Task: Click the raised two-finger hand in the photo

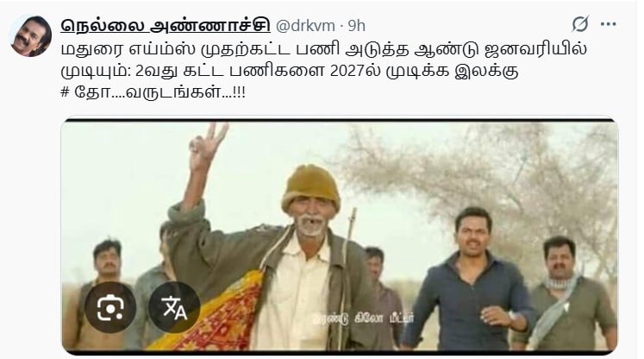Action: (208, 146)
